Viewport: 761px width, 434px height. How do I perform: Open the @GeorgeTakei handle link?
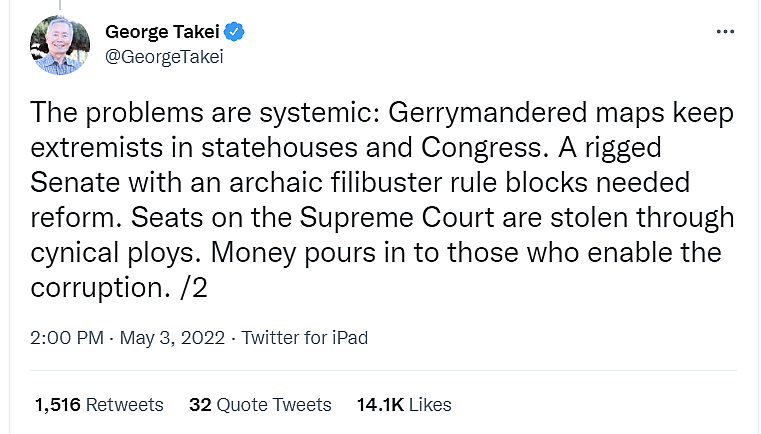[x=164, y=56]
